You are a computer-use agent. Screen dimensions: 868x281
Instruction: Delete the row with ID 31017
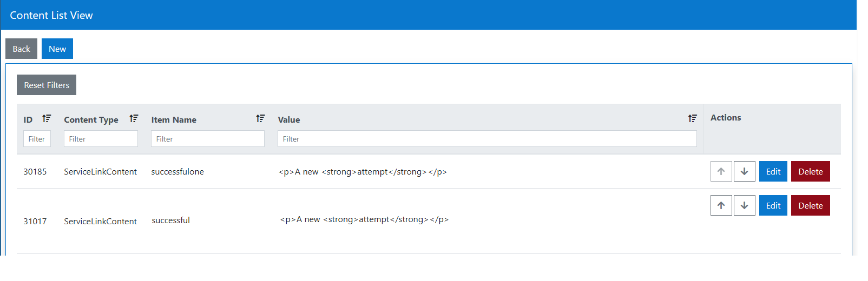click(x=811, y=205)
